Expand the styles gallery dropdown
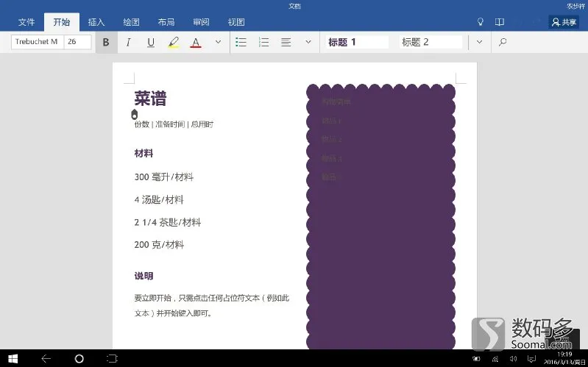The height and width of the screenshot is (367, 588). (479, 42)
